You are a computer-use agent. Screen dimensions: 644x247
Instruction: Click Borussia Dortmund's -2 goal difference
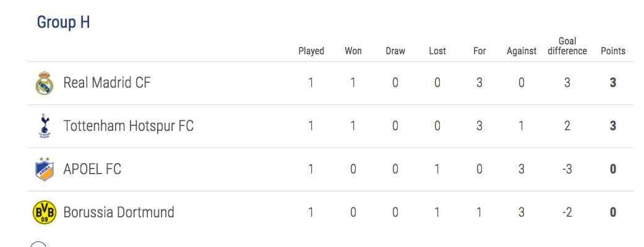tap(567, 212)
